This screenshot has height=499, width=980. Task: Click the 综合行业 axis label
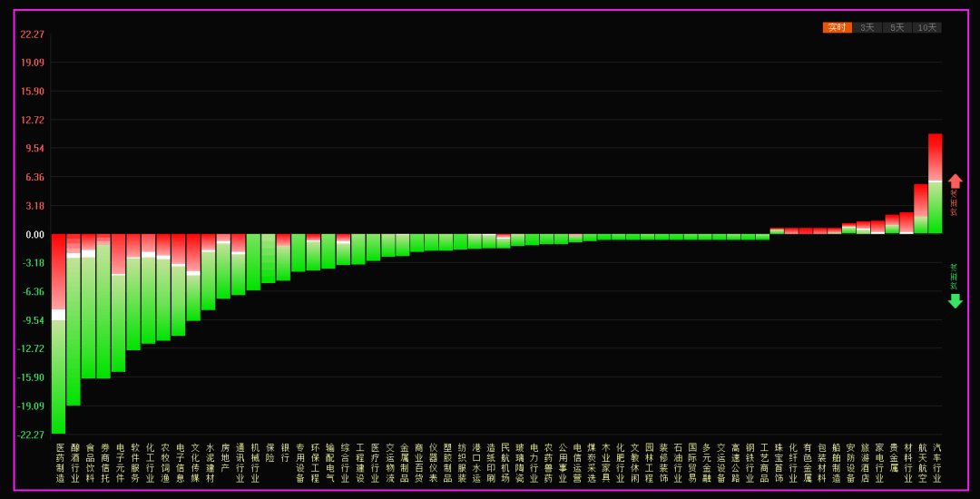(345, 463)
